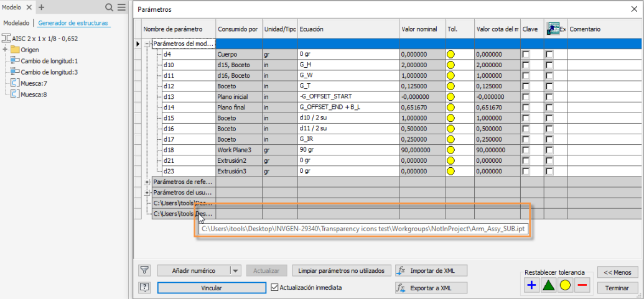Switch to Modelado view
Image resolution: width=644 pixels, height=299 pixels.
point(16,23)
